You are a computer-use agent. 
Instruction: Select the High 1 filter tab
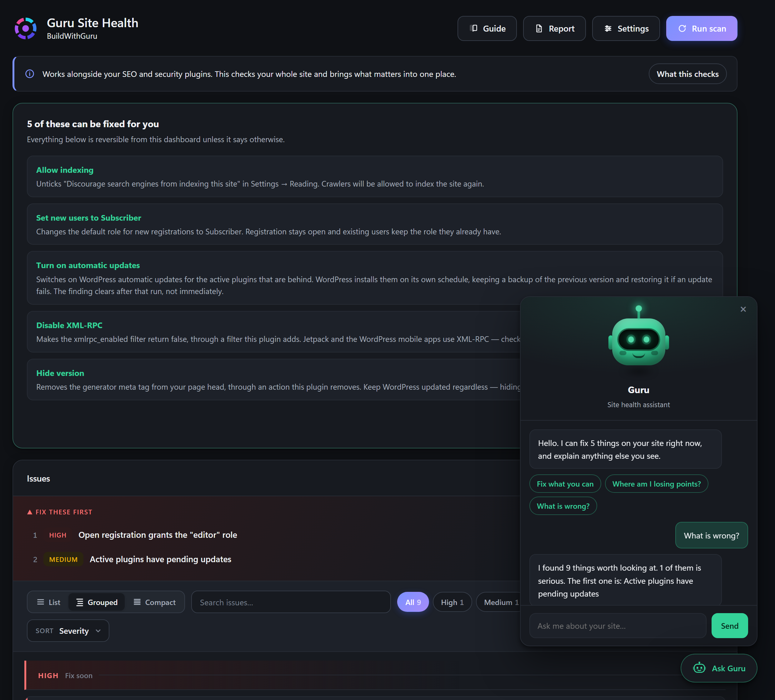[x=452, y=602]
